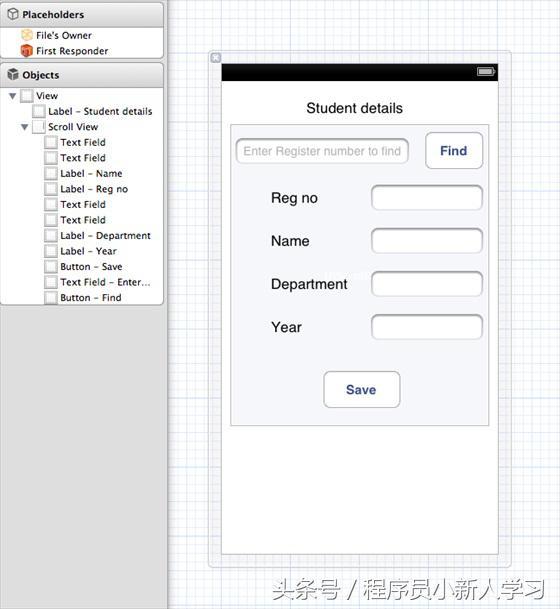
Task: Click the Objects cube header icon
Action: [x=13, y=74]
